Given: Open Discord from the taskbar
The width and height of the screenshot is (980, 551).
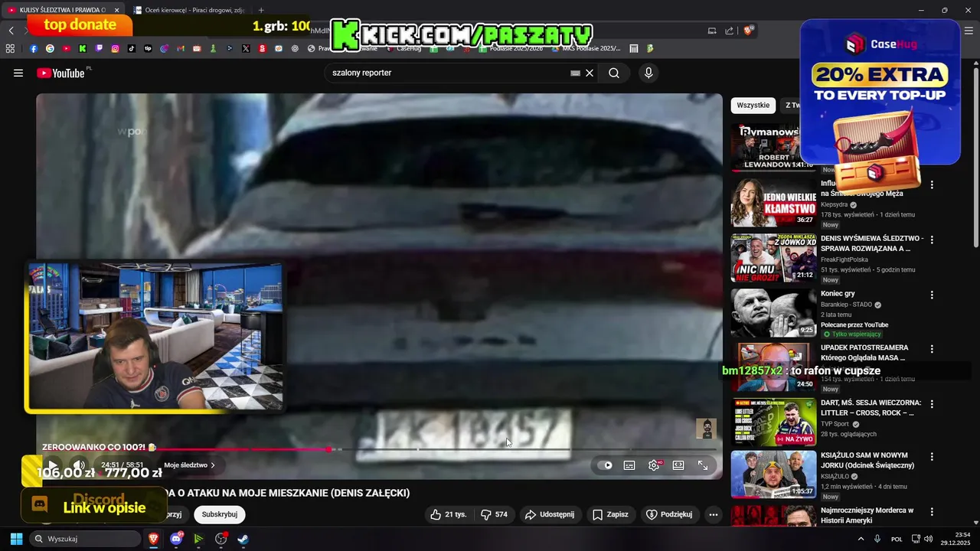Looking at the screenshot, I should (x=176, y=539).
